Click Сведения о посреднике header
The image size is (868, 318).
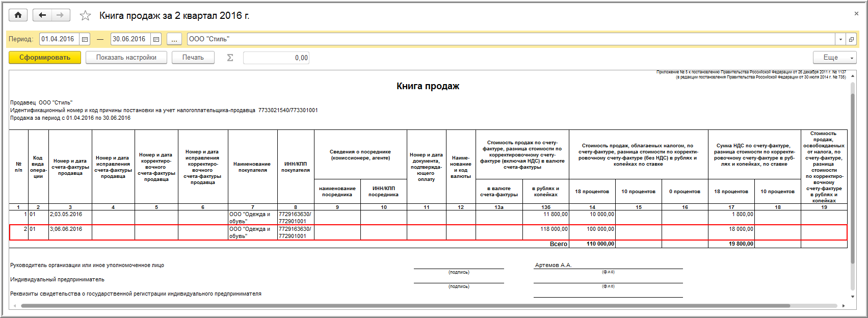(x=360, y=155)
